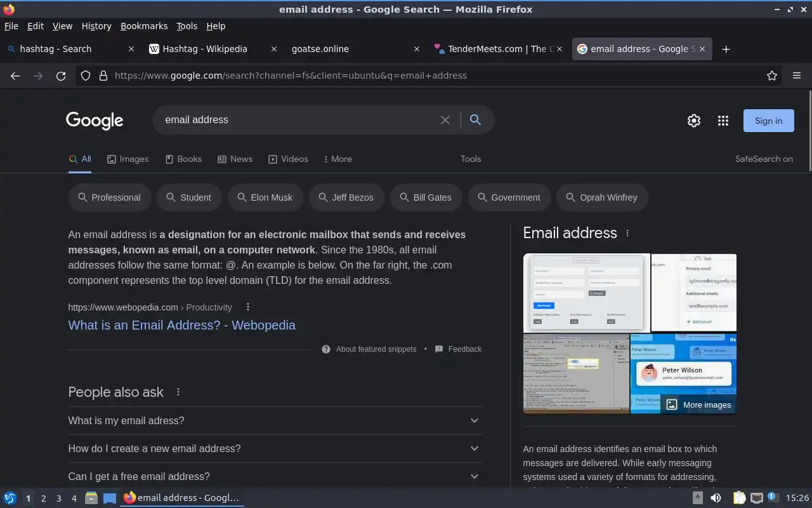Viewport: 812px width, 508px height.
Task: Switch to Books results tab
Action: pyautogui.click(x=183, y=159)
